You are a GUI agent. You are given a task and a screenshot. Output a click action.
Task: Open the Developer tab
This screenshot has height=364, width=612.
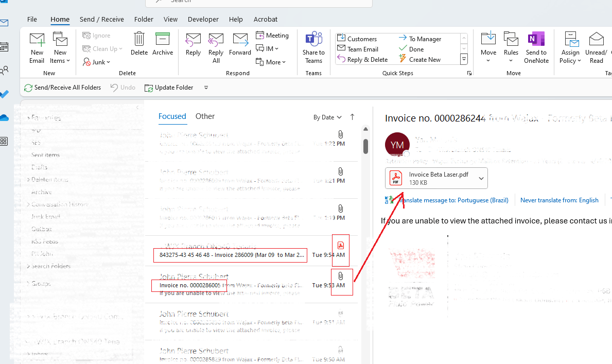click(x=203, y=19)
